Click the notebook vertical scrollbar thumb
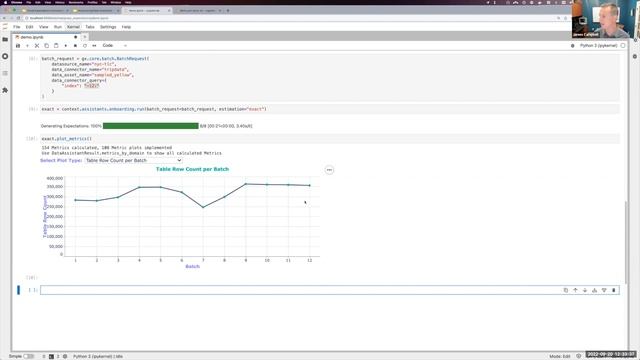The width and height of the screenshot is (640, 360). 627,241
